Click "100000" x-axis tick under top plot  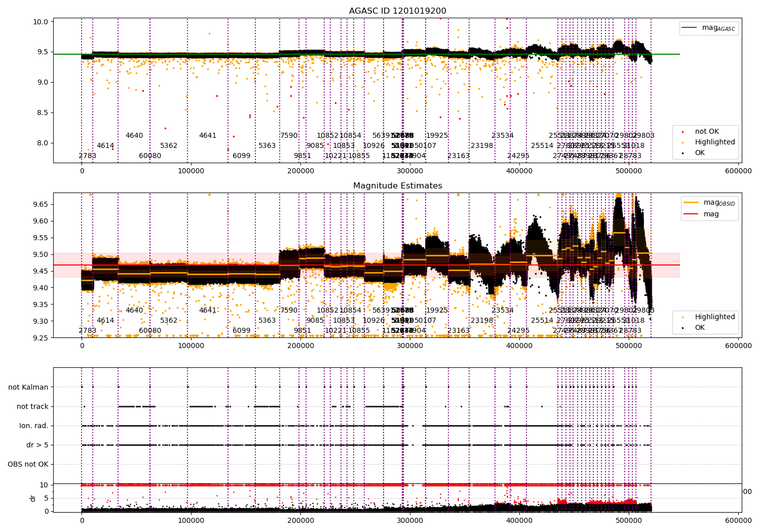pyautogui.click(x=191, y=171)
